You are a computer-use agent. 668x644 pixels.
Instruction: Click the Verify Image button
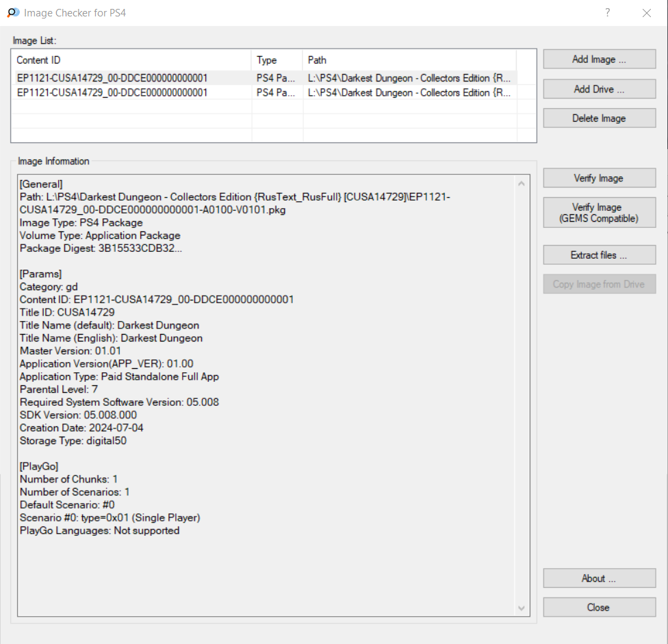click(599, 178)
